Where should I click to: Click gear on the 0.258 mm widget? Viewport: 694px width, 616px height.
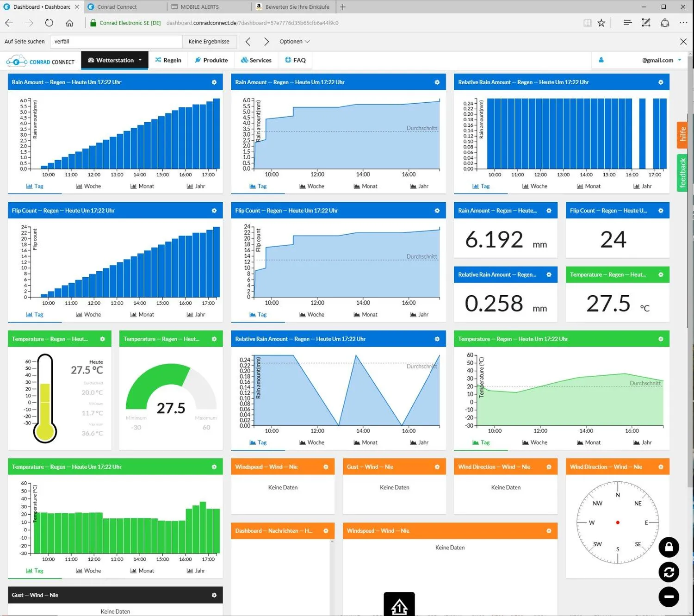click(x=549, y=275)
